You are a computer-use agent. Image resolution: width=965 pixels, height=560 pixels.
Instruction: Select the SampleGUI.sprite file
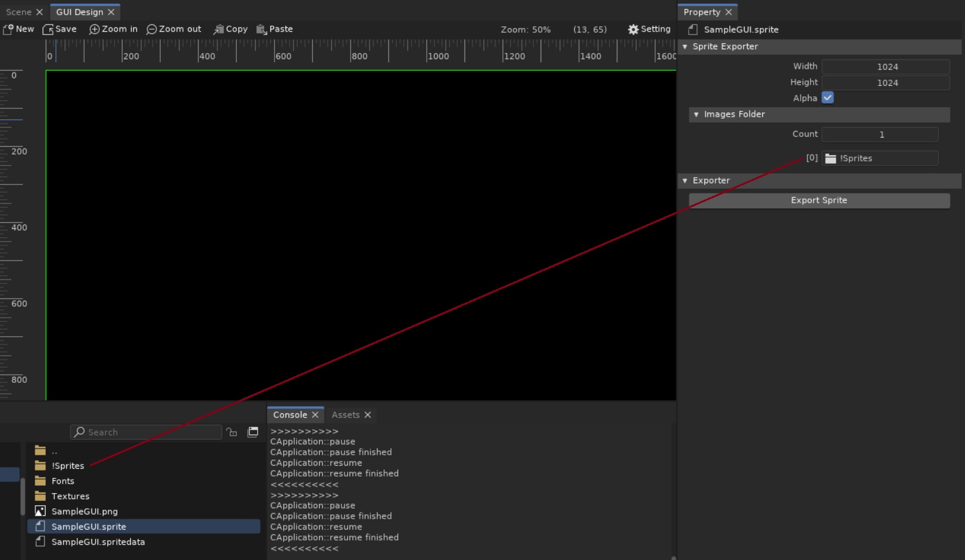click(x=144, y=527)
